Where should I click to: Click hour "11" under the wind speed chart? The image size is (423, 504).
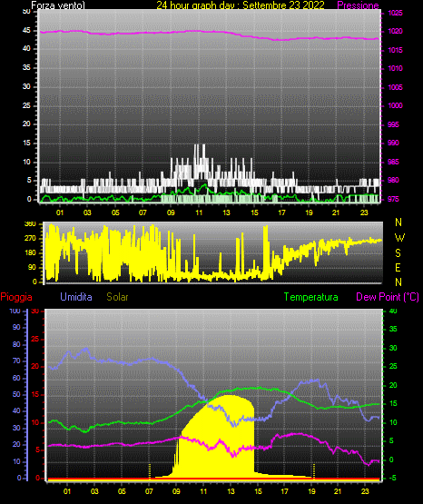coord(199,212)
